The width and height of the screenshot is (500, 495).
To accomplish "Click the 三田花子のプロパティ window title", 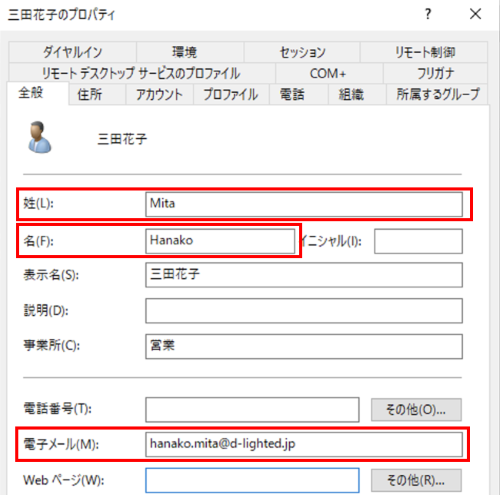I will (x=61, y=15).
